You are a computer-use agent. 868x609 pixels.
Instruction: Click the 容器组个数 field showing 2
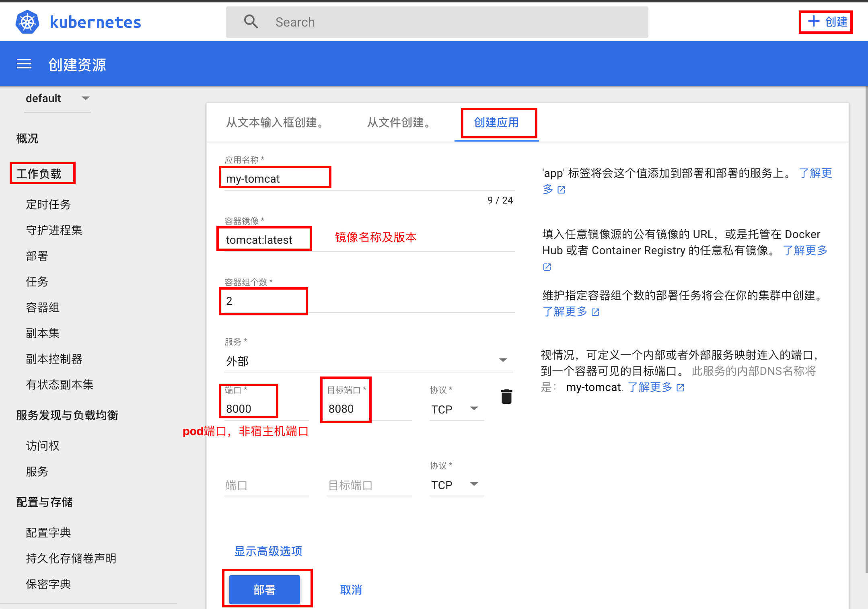click(x=369, y=301)
